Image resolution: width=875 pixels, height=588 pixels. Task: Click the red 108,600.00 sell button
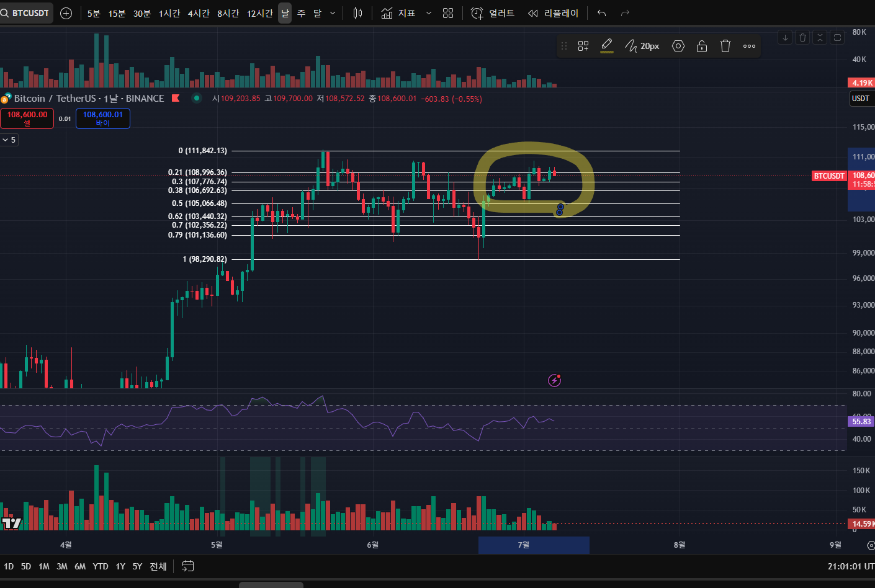(27, 118)
